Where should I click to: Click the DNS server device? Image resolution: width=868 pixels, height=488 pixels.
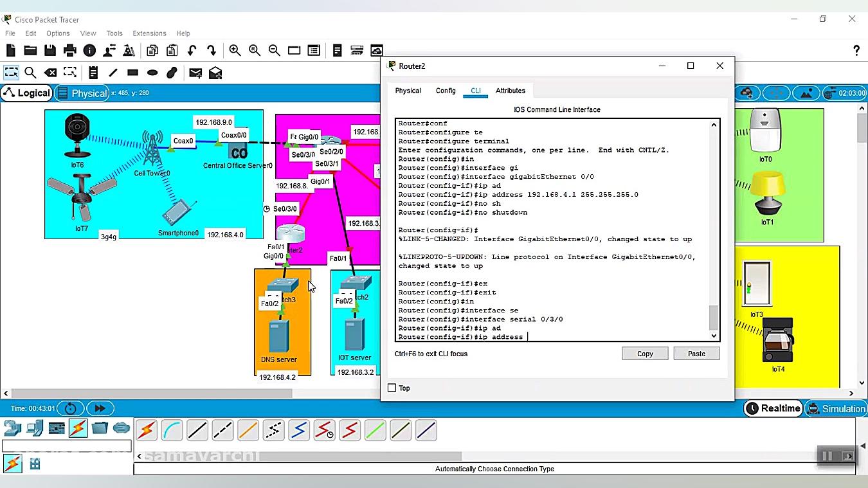(x=279, y=336)
